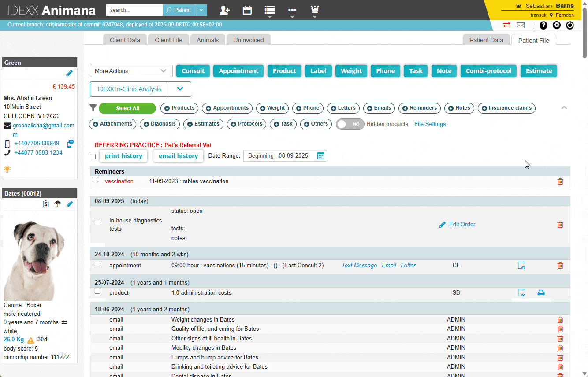This screenshot has height=377, width=588.
Task: Edit patient Bates with pencil icon
Action: [x=70, y=204]
